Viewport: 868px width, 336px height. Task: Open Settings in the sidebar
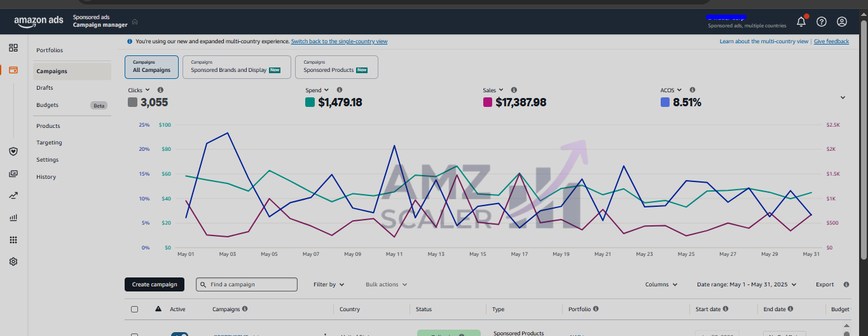coord(47,160)
